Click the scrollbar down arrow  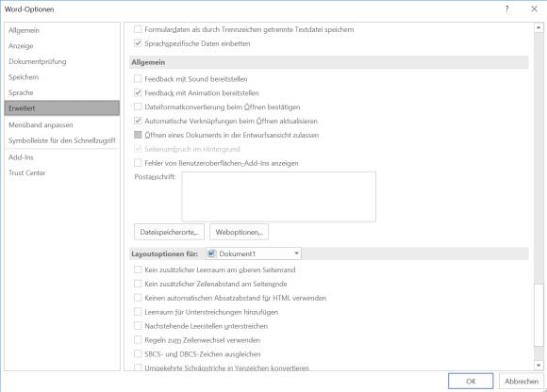pos(539,366)
